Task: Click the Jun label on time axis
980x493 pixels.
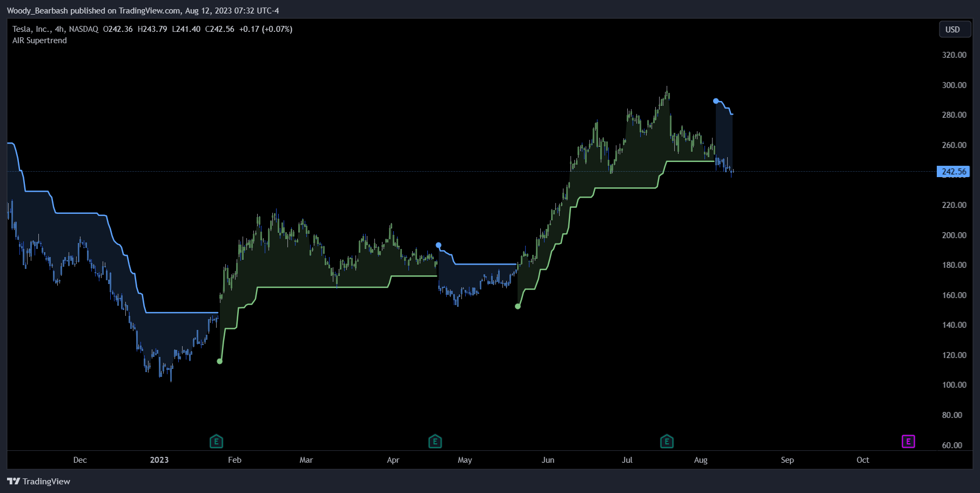Action: pos(548,460)
